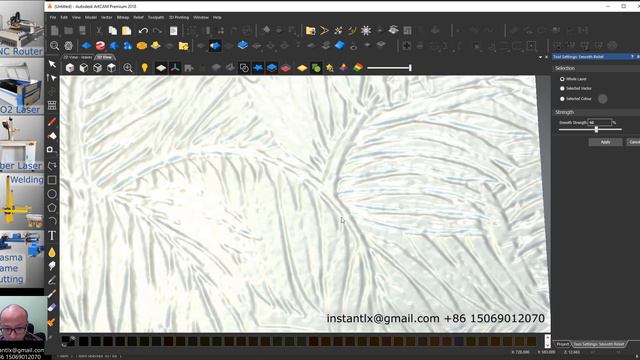Open the Vector menu
This screenshot has height=360, width=640.
click(x=107, y=18)
